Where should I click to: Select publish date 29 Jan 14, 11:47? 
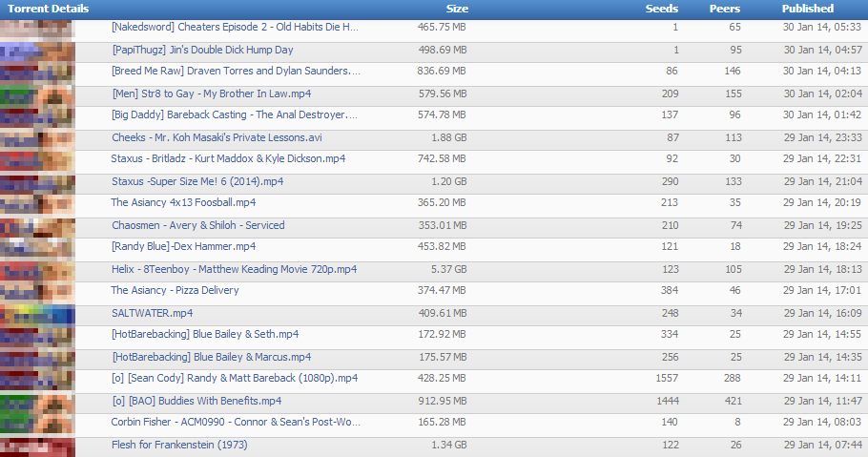coord(822,401)
